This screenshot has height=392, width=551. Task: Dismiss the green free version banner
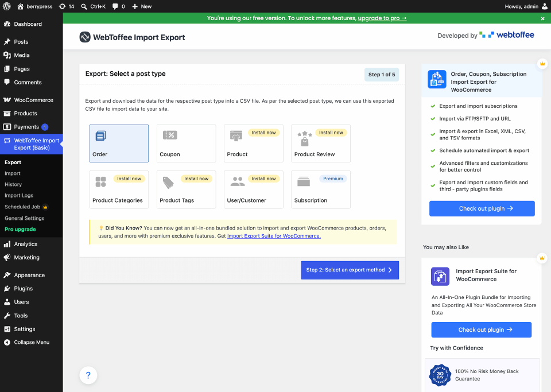pyautogui.click(x=542, y=18)
